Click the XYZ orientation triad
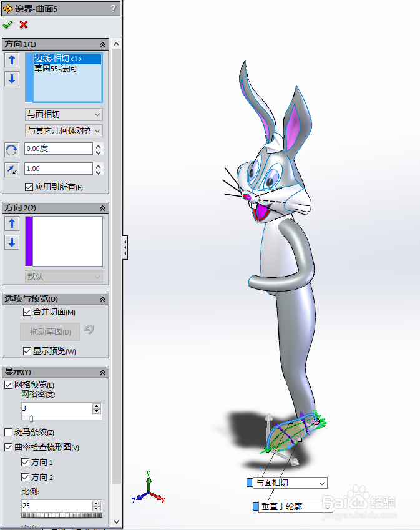Screen dimensions: 420x530 click(149, 488)
